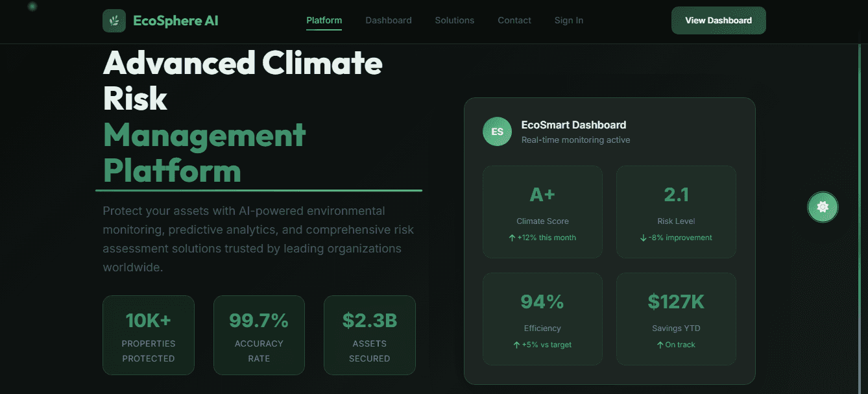This screenshot has width=868, height=394.
Task: Open settings via the floating gear button
Action: pos(823,207)
